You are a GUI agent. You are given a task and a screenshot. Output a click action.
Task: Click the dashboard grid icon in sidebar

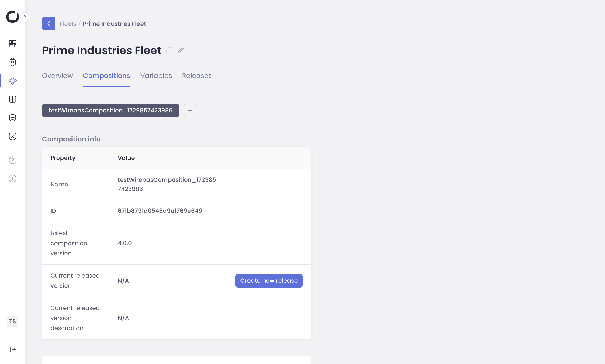coord(13,44)
